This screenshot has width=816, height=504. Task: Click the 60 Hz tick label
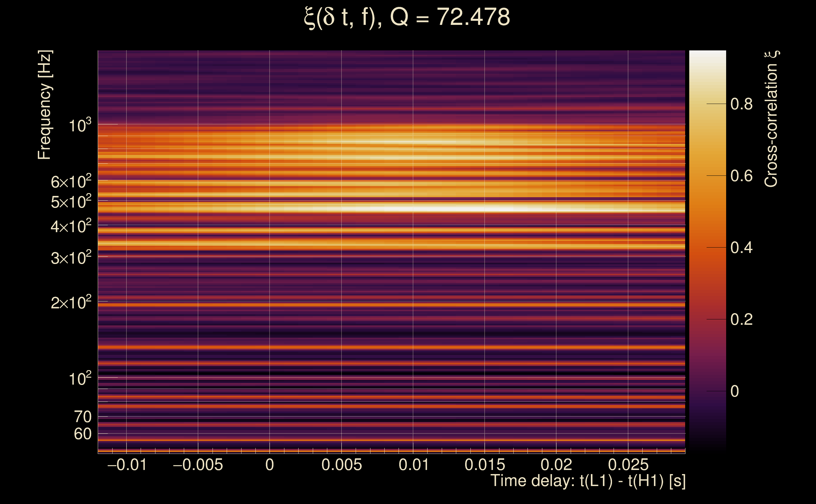[82, 434]
